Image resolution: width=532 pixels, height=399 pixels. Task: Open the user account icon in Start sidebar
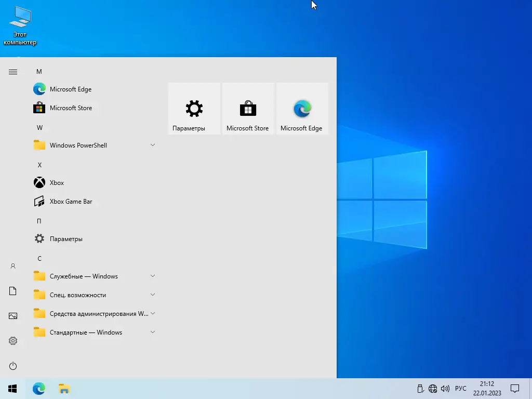(13, 266)
